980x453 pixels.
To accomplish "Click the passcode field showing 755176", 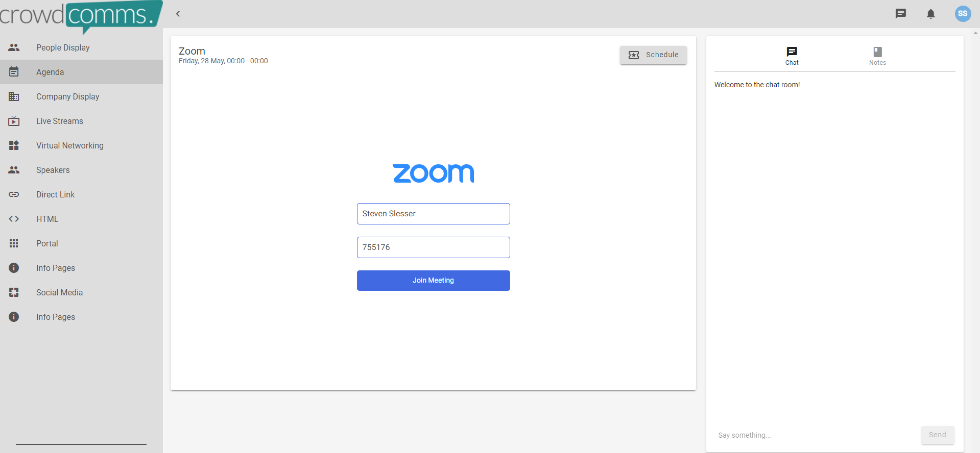I will [433, 247].
